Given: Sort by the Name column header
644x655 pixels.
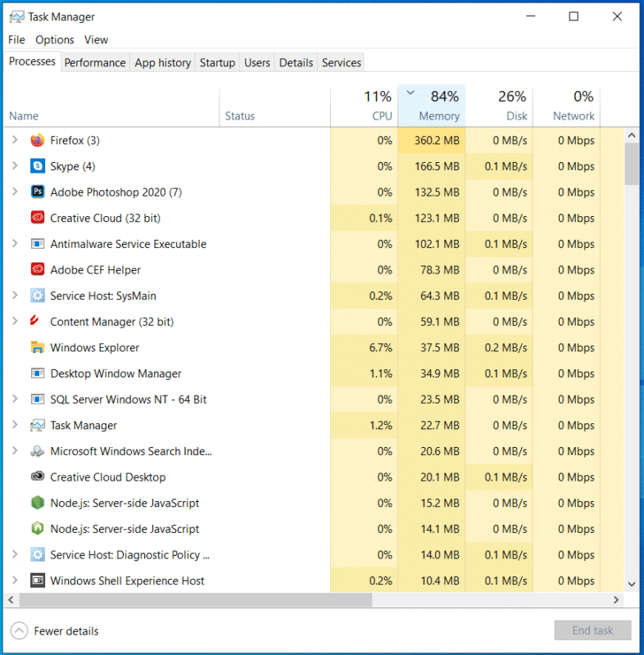Looking at the screenshot, I should point(111,106).
